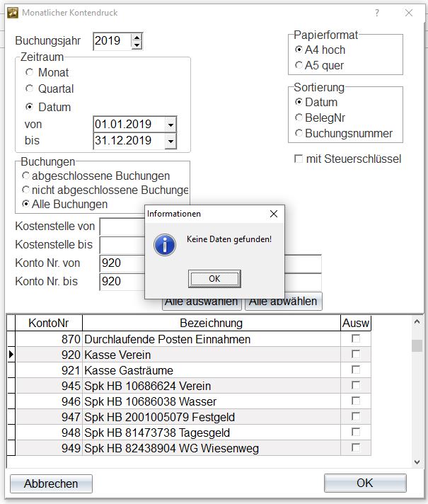Click the 'Konto Nr. bis' field with 920
This screenshot has width=428, height=504.
(x=122, y=282)
